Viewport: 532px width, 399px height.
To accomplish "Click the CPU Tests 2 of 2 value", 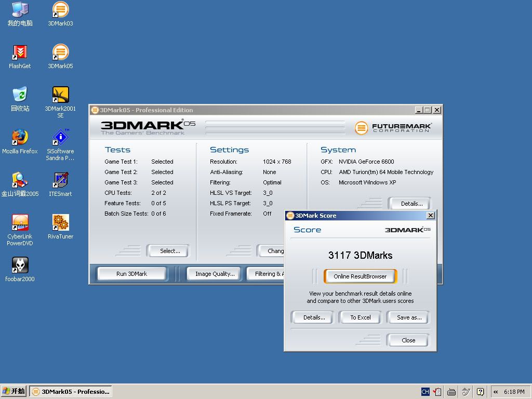I will tap(158, 193).
